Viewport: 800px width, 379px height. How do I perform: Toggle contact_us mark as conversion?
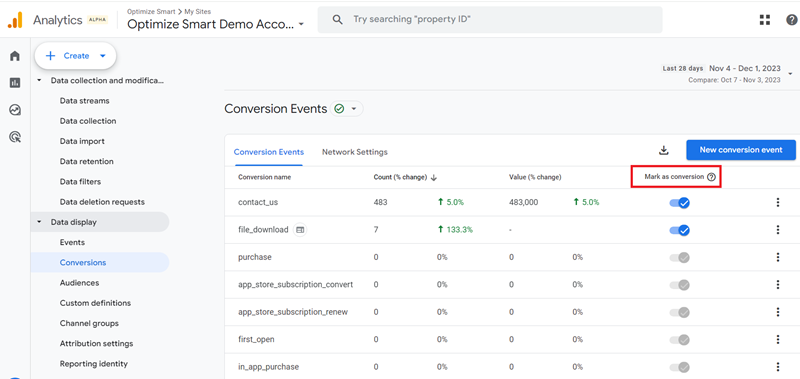(680, 203)
